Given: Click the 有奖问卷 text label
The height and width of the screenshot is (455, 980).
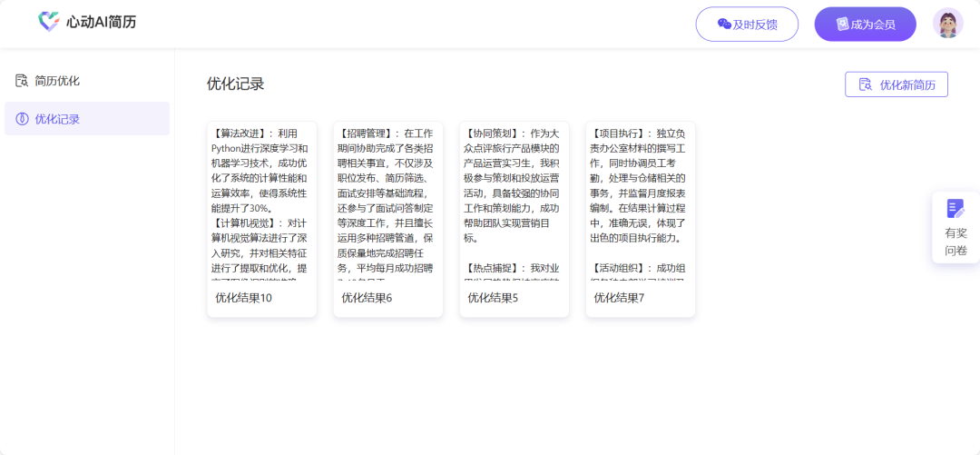Looking at the screenshot, I should coord(955,242).
